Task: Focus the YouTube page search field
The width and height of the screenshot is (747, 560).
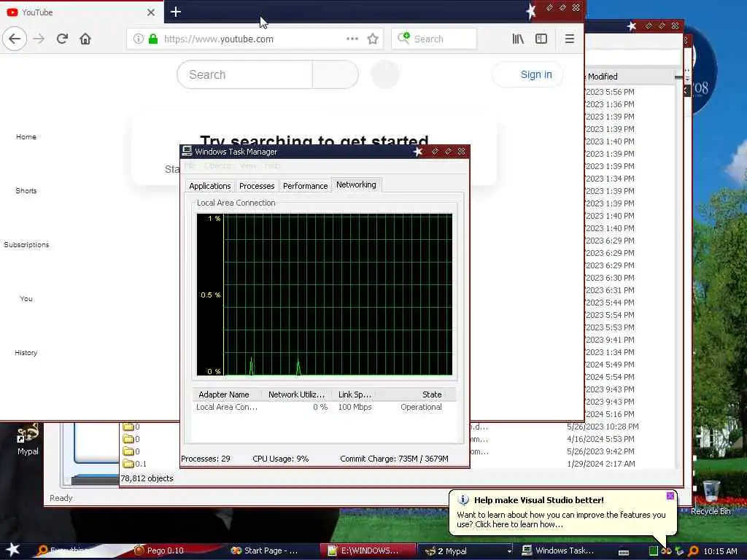Action: pyautogui.click(x=244, y=74)
